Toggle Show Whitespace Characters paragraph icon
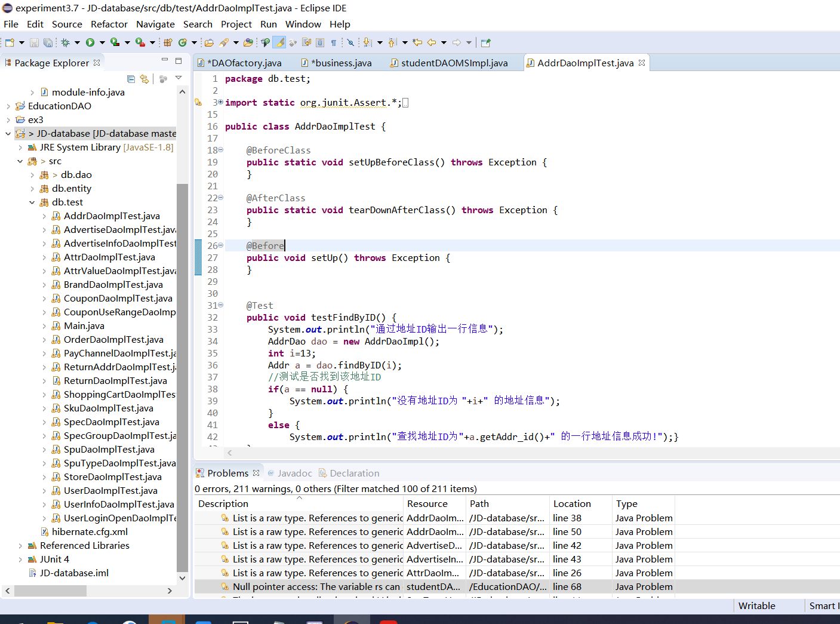The width and height of the screenshot is (840, 624). click(334, 42)
